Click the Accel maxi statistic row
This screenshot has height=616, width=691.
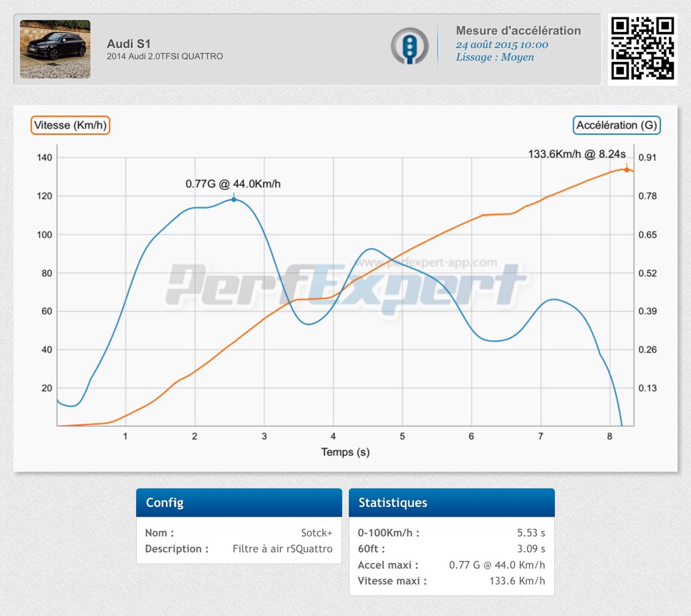(451, 565)
